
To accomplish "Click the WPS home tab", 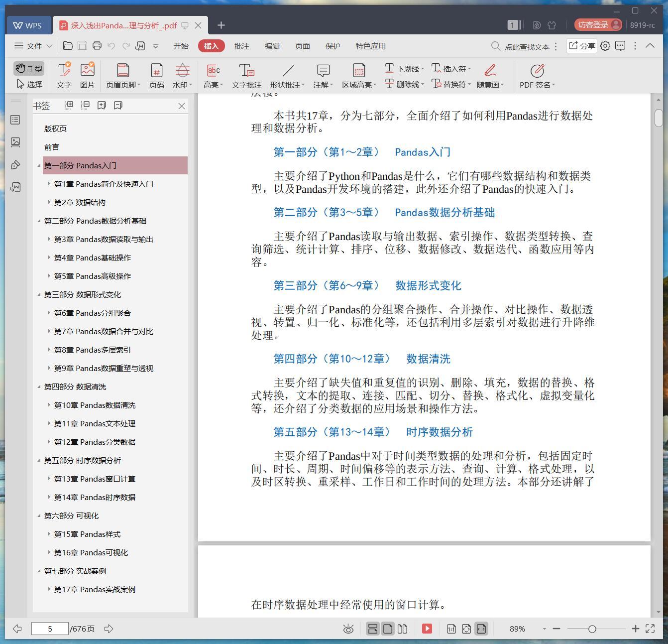I will [x=28, y=25].
